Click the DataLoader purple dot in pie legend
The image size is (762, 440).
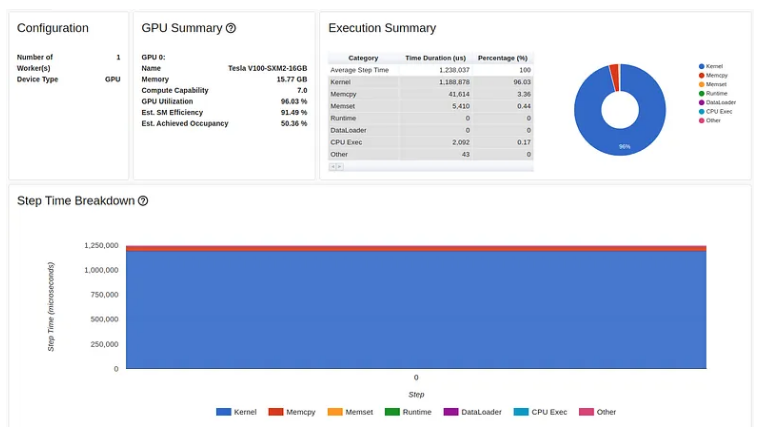[x=701, y=103]
